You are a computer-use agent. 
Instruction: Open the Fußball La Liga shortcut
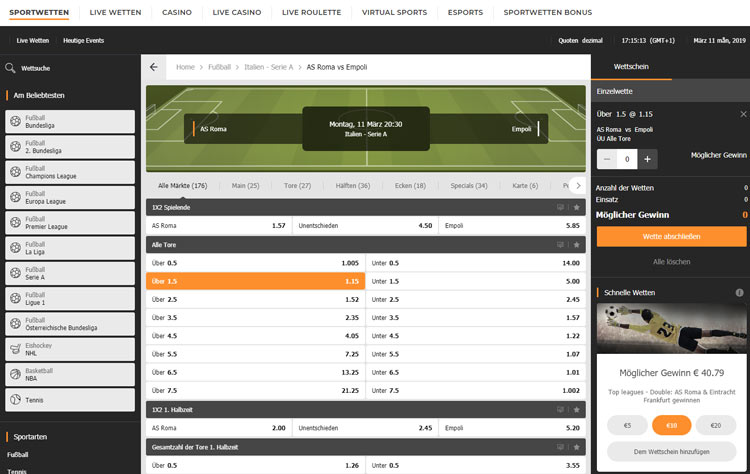[70, 248]
